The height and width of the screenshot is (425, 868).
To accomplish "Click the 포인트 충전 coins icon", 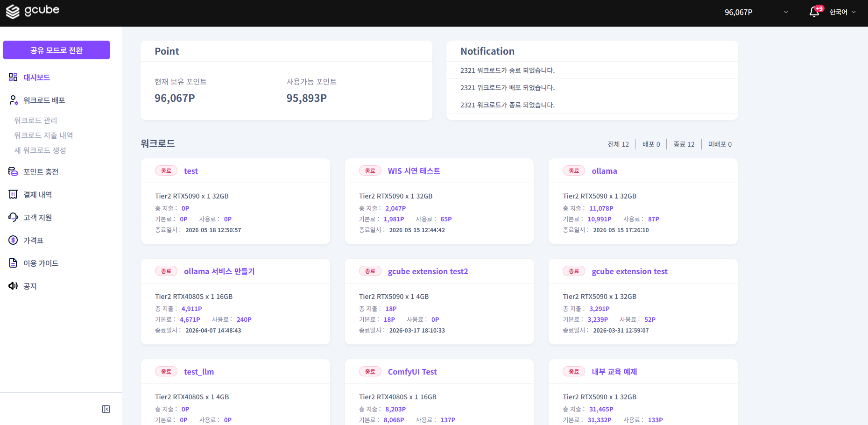I will coord(13,171).
